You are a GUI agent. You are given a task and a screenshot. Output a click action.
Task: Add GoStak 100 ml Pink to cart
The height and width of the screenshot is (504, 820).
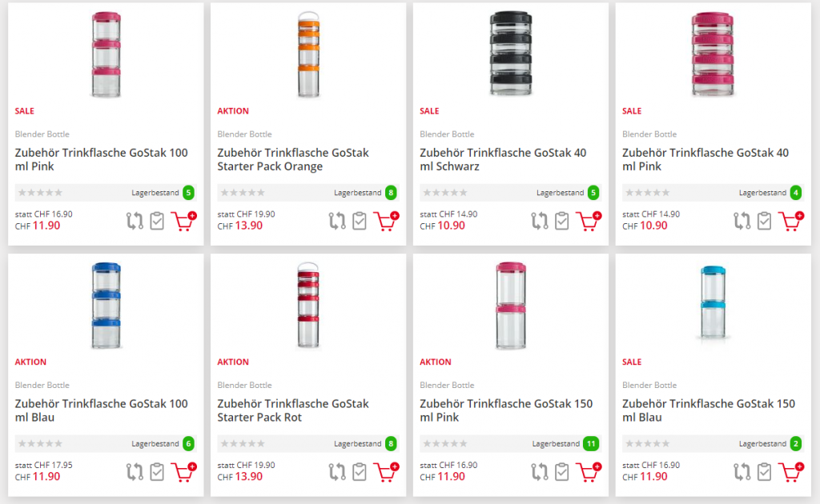pyautogui.click(x=183, y=221)
